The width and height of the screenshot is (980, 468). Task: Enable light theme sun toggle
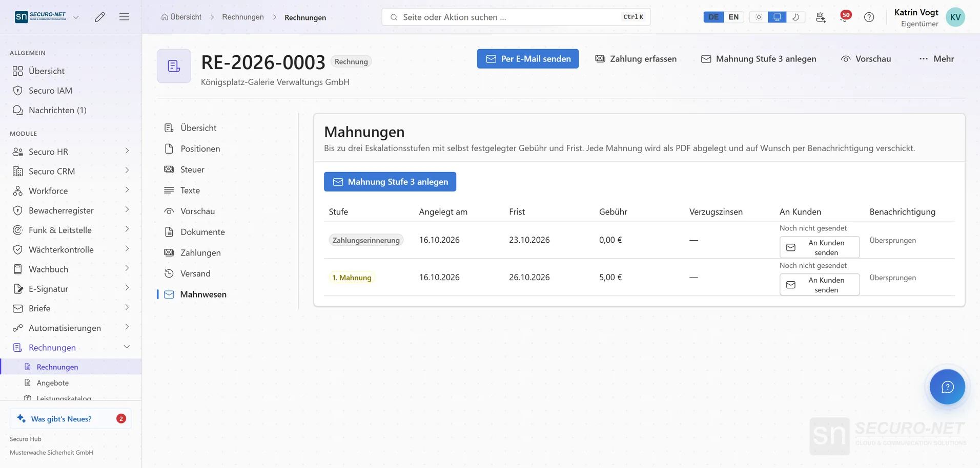[x=759, y=17]
